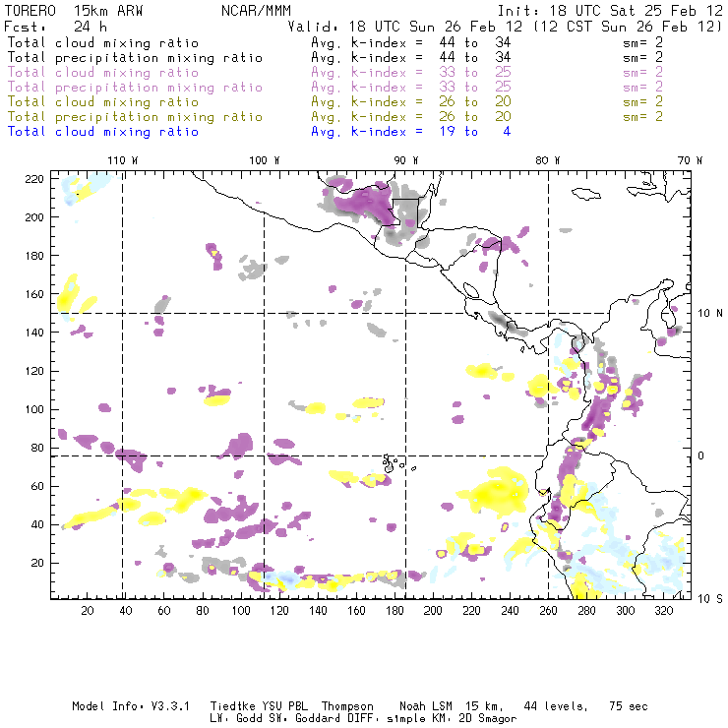This screenshot has width=728, height=728.
Task: Click the "320" horizontal axis tick label
Action: 663,611
